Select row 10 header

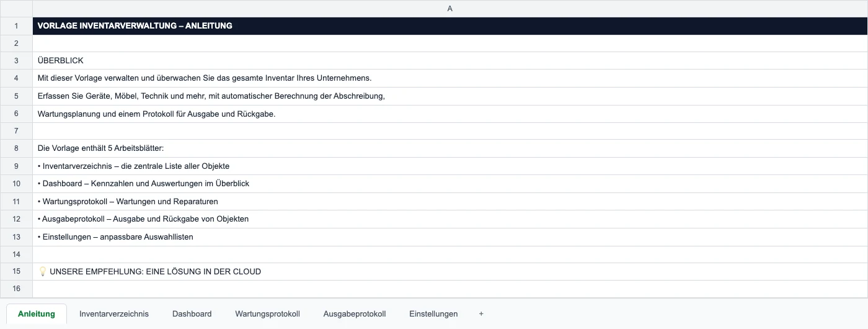coord(16,184)
